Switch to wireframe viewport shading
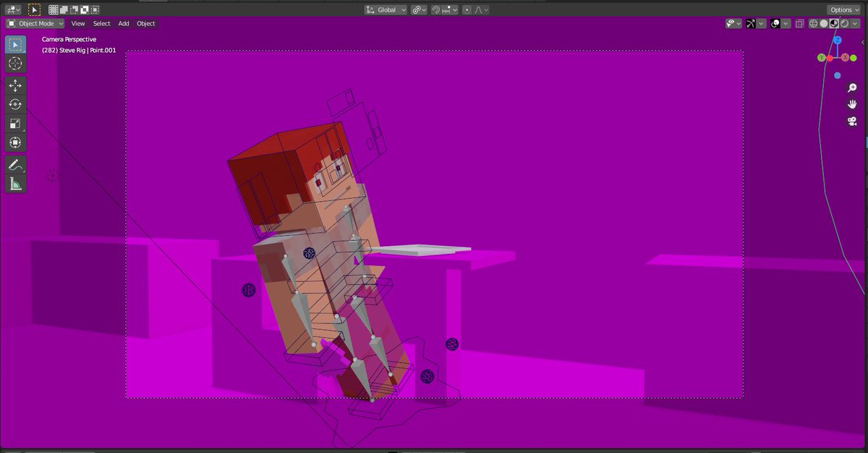The width and height of the screenshot is (868, 453). 813,23
